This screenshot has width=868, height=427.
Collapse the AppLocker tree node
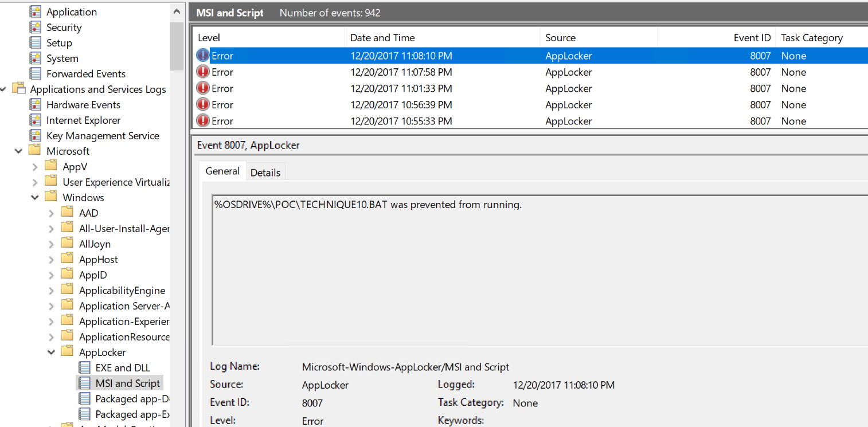coord(51,352)
